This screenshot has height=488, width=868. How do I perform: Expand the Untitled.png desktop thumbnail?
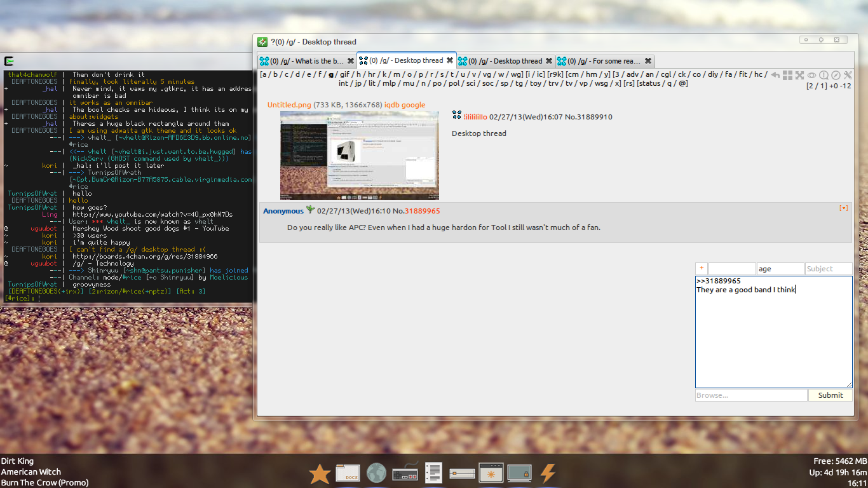(x=360, y=156)
